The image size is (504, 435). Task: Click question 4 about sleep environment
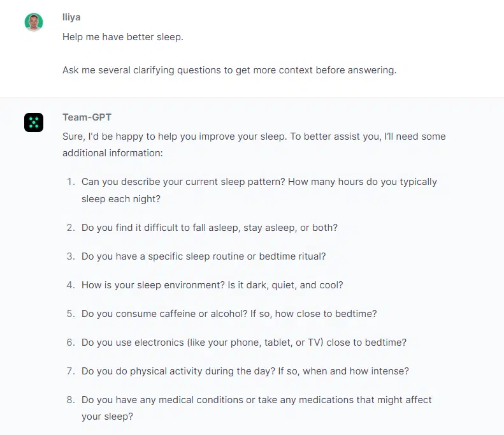pos(212,285)
